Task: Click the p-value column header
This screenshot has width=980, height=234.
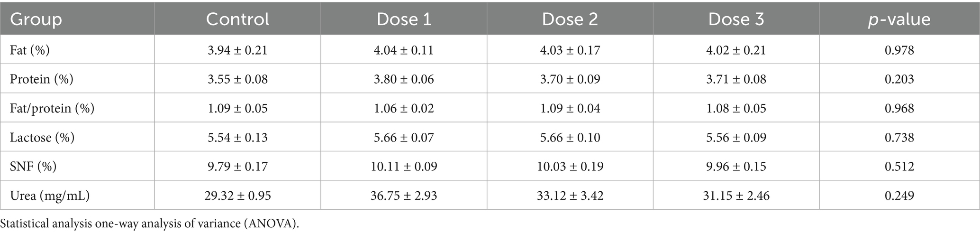Action: pos(899,19)
